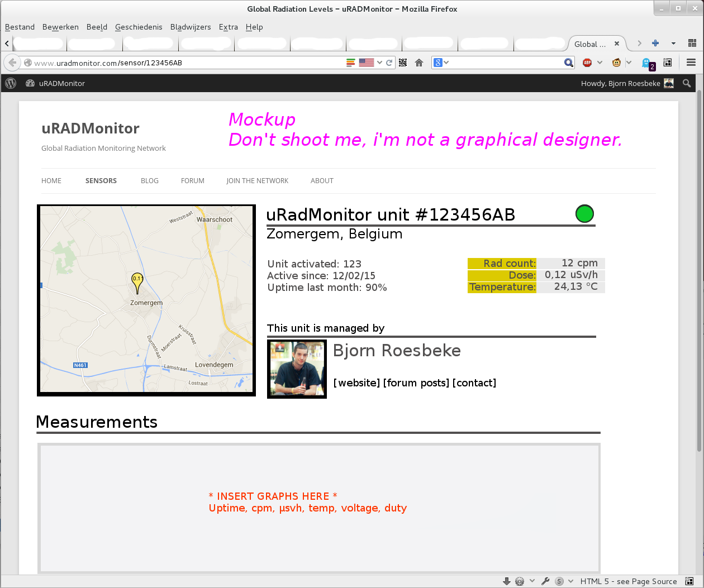Click the yellow map marker on Zomergem
The width and height of the screenshot is (704, 588).
(137, 283)
